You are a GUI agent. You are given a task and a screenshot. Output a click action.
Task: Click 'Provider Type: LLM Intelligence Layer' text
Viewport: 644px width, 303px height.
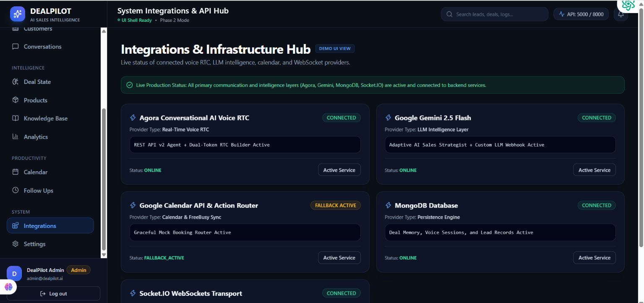point(427,130)
